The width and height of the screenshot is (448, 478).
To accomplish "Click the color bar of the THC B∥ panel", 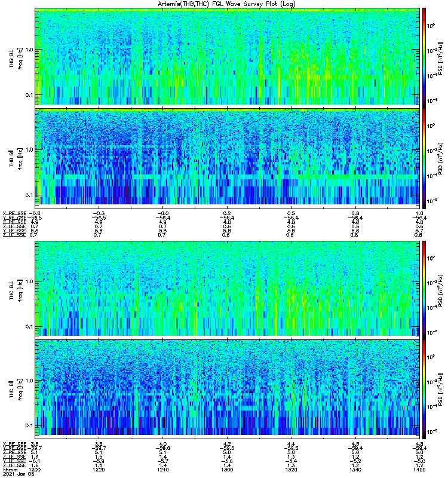I will (x=424, y=390).
